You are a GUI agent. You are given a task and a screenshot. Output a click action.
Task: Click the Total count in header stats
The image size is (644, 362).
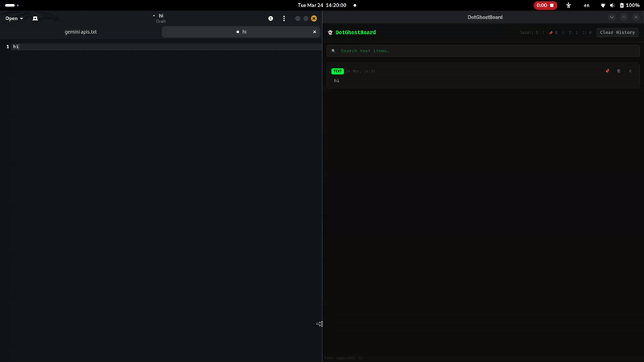[529, 32]
